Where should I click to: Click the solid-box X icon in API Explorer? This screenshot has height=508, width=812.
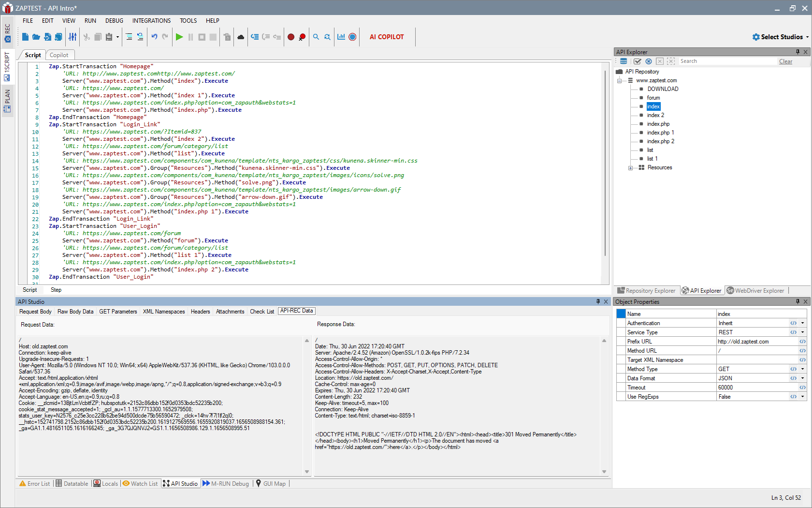[x=660, y=61]
